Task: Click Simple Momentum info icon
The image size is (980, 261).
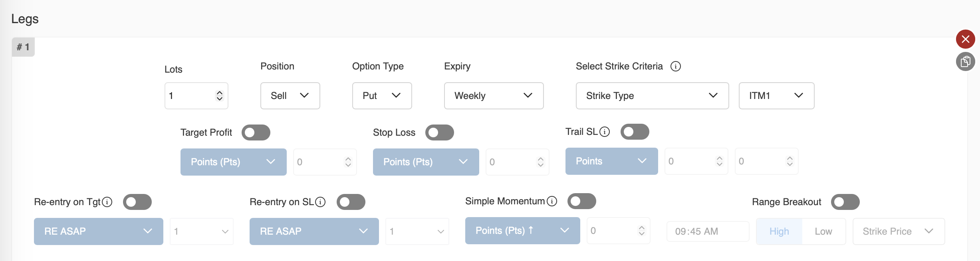Action: (552, 201)
